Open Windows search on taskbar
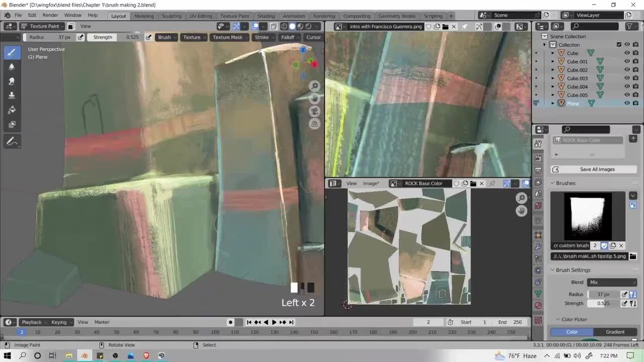The width and height of the screenshot is (644, 362). [23, 355]
